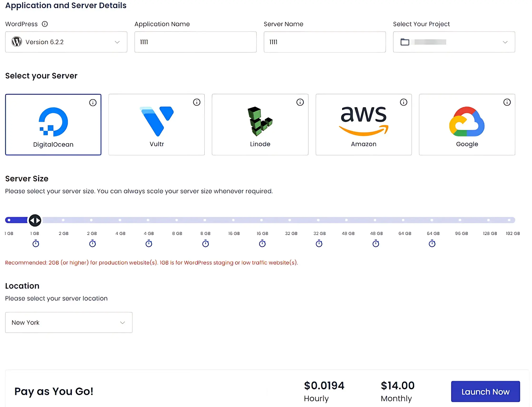Click the stopwatch icon under 4 GB
This screenshot has height=407, width=532.
click(149, 243)
